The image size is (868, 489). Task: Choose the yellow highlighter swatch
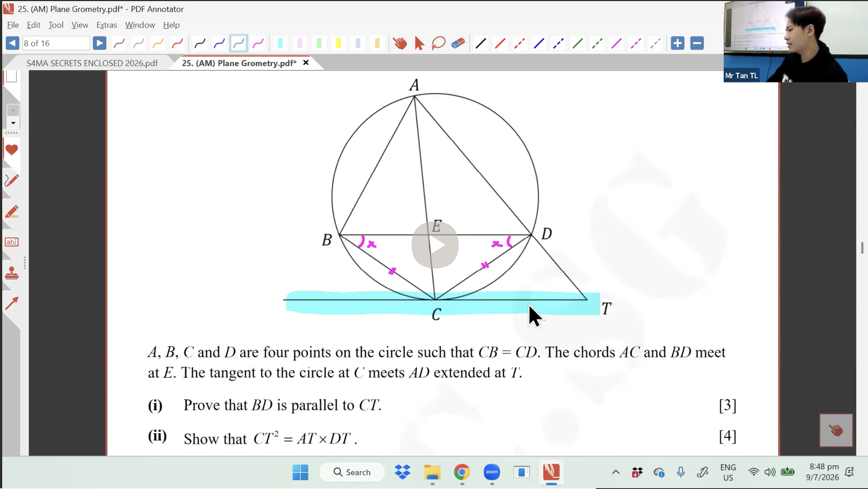[338, 43]
